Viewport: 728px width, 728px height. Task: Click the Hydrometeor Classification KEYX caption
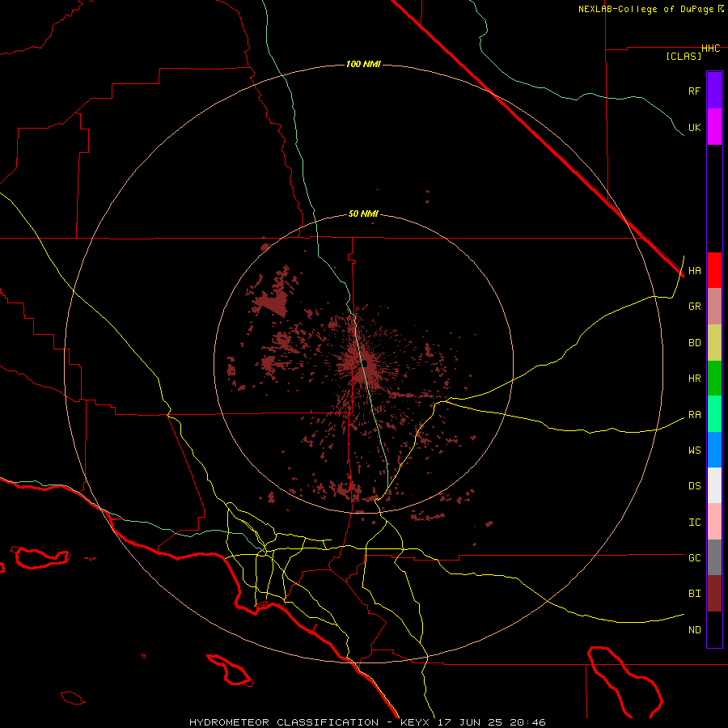coord(368,722)
